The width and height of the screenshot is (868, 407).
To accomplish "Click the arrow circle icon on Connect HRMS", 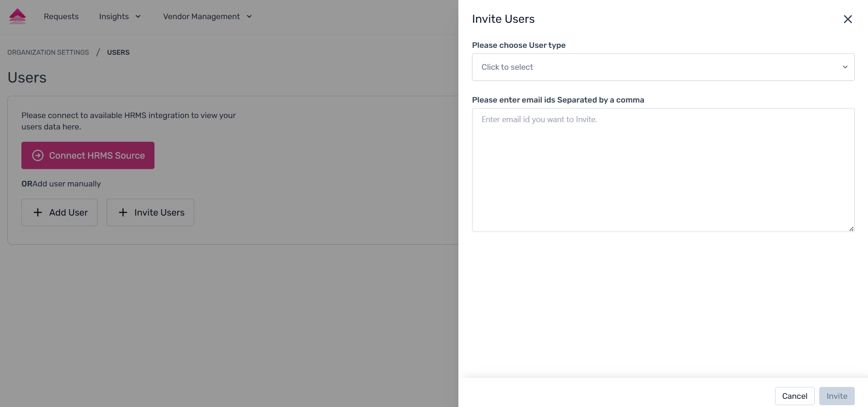I will tap(38, 155).
